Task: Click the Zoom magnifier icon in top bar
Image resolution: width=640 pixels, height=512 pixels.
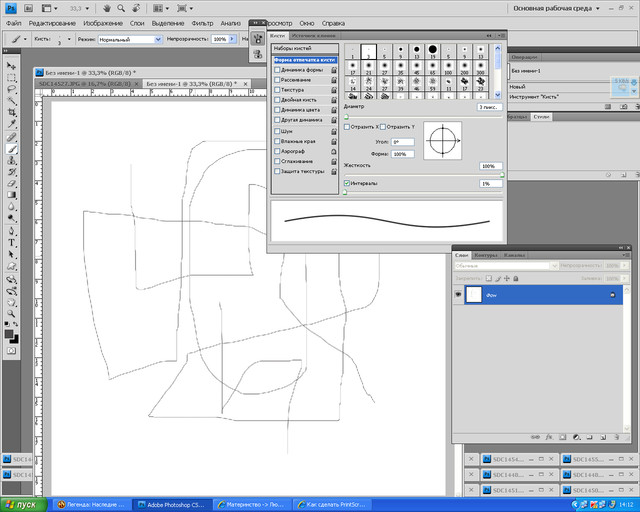Action: point(121,8)
